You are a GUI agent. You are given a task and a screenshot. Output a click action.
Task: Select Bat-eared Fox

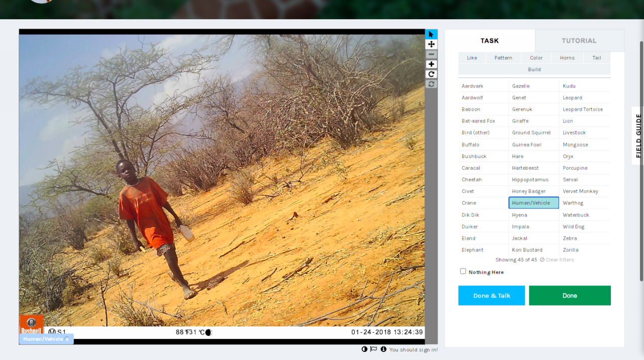pos(484,121)
